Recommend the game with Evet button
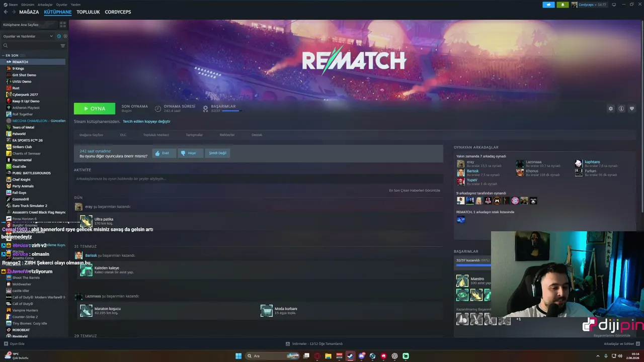This screenshot has width=644, height=362. point(164,153)
